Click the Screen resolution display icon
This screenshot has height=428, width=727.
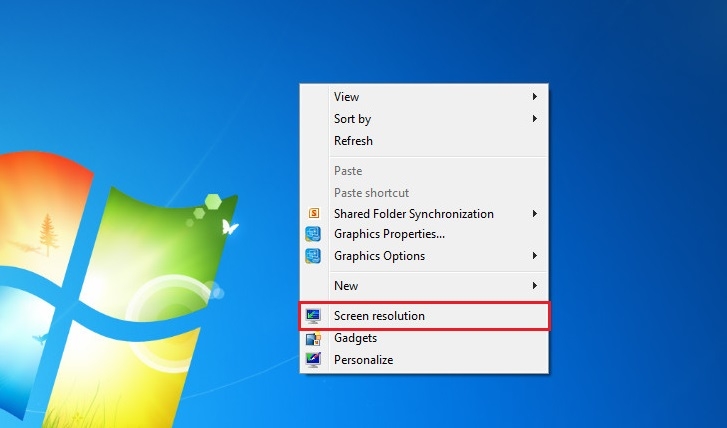(313, 316)
